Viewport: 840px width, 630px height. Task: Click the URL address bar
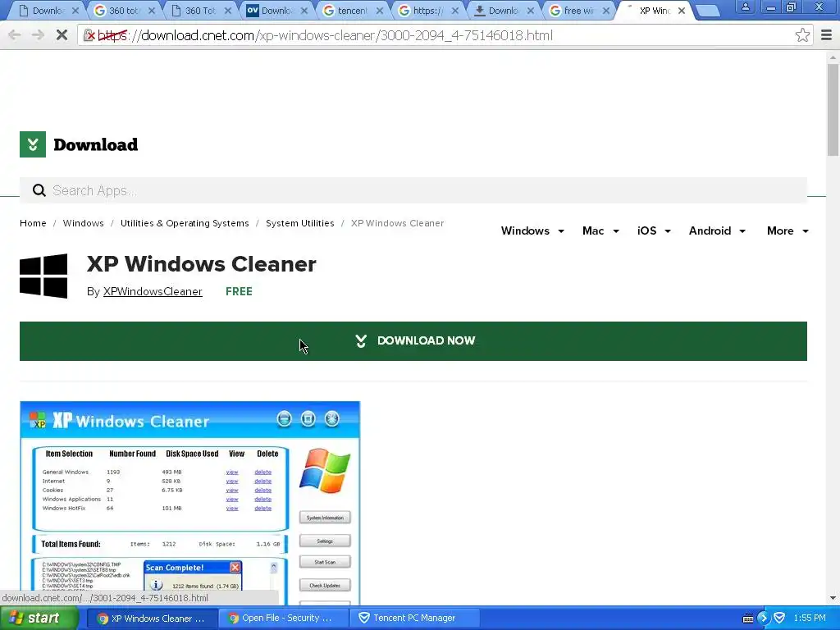click(x=445, y=35)
